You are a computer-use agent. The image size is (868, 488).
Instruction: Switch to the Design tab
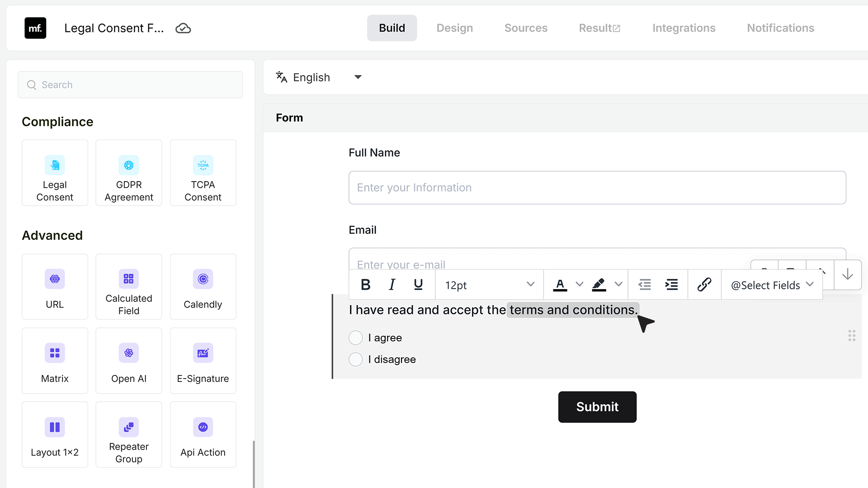(x=455, y=28)
